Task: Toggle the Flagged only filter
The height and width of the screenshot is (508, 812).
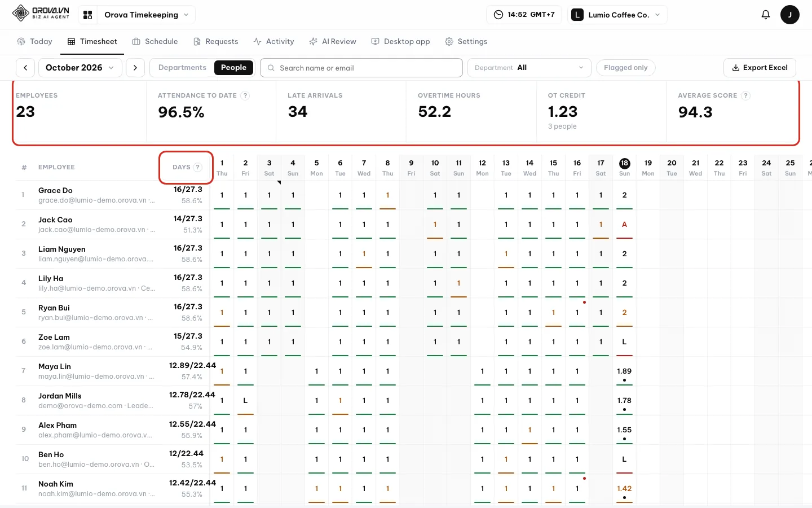Action: tap(625, 68)
